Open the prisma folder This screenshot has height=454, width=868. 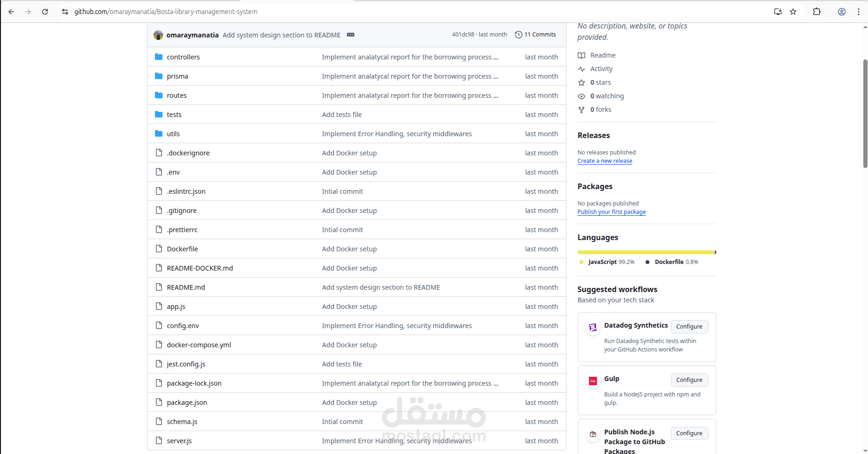(177, 76)
